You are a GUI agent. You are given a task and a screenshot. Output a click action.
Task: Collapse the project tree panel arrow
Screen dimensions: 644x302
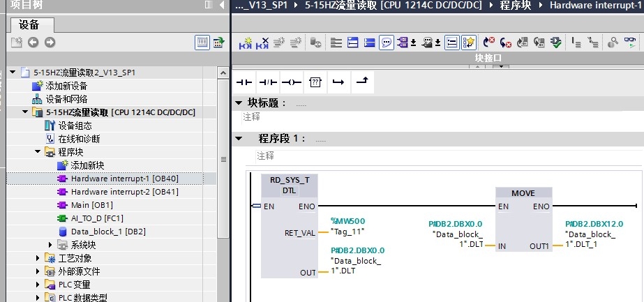pyautogui.click(x=222, y=5)
